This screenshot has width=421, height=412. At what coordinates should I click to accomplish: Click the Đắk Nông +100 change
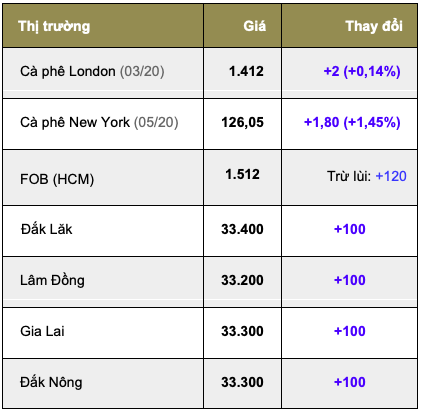(350, 382)
